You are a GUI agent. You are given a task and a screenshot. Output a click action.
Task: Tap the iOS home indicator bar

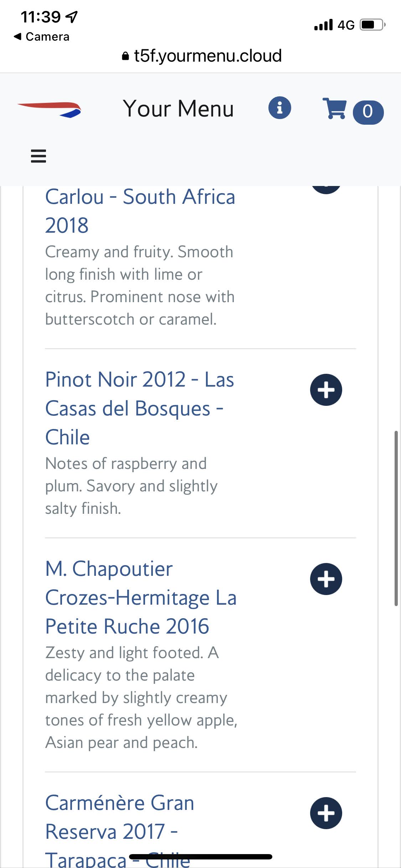tap(201, 857)
